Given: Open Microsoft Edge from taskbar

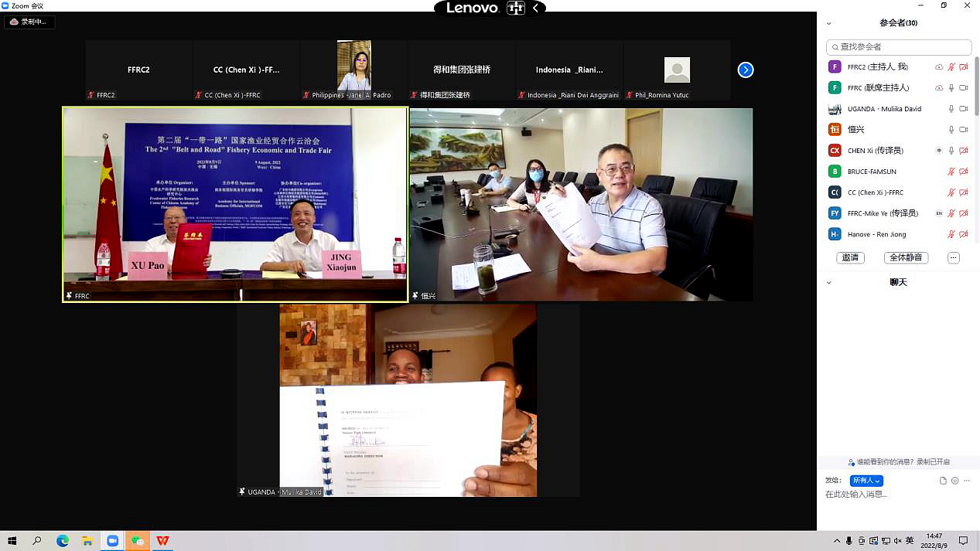Looking at the screenshot, I should pos(63,541).
